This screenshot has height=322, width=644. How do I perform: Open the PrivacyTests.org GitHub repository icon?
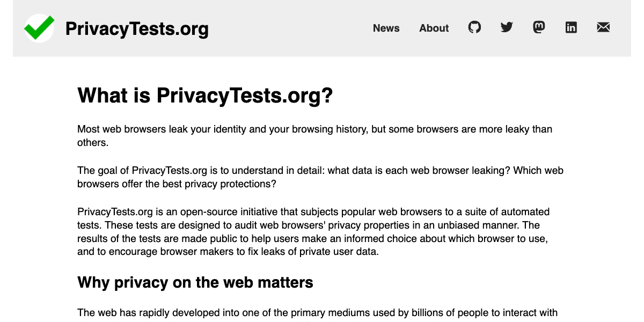tap(474, 27)
